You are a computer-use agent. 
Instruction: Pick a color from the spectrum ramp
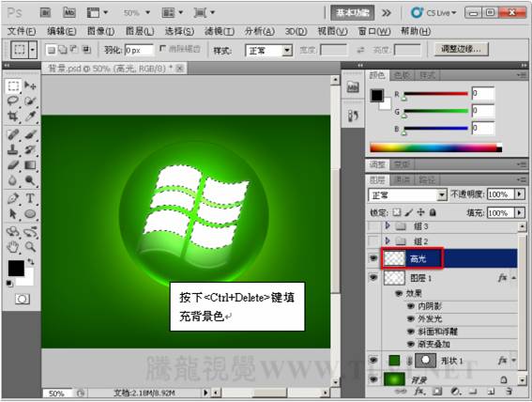tap(435, 147)
